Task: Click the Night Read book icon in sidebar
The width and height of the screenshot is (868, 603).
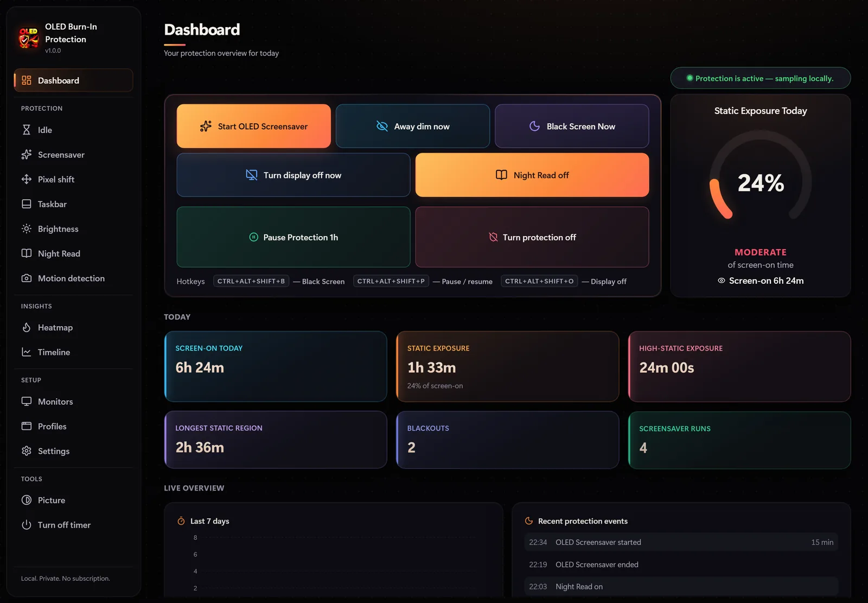Action: [x=26, y=253]
